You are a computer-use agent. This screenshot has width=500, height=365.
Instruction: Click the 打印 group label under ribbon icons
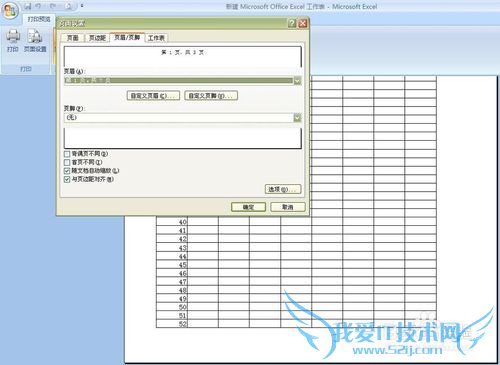pyautogui.click(x=26, y=69)
